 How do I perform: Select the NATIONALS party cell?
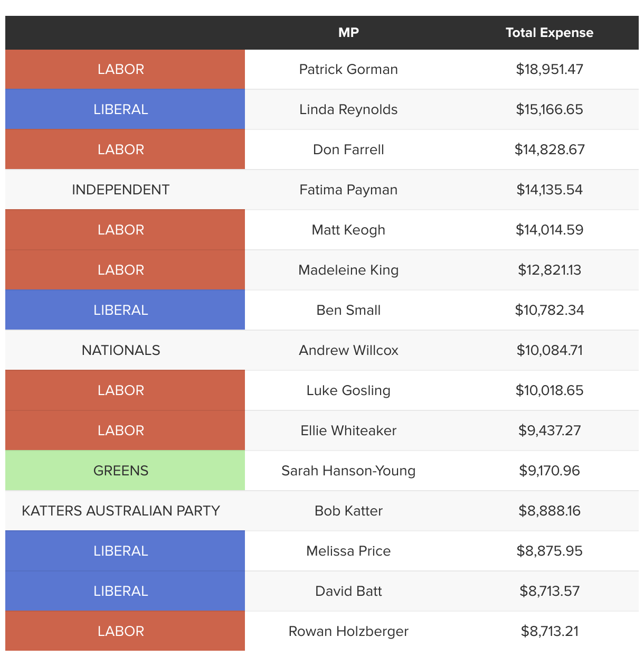121,350
